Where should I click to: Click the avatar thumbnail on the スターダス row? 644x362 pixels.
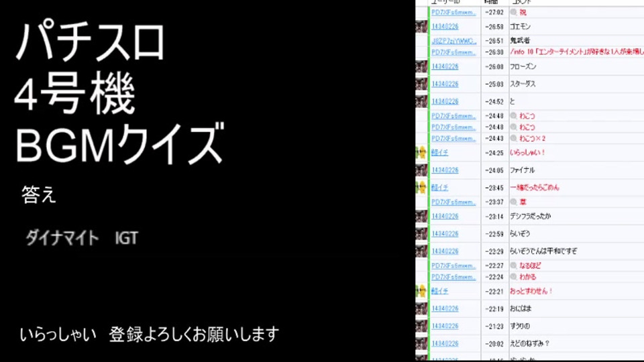[x=421, y=84]
